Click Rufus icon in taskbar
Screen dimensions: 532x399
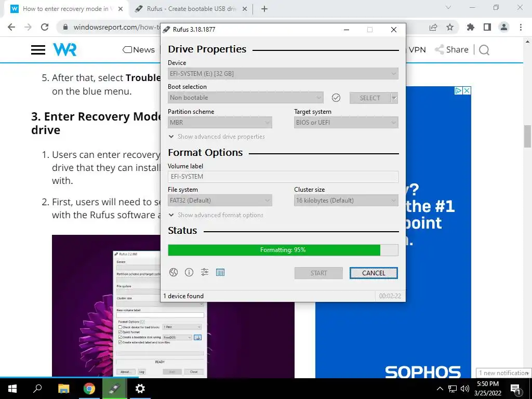pos(115,389)
